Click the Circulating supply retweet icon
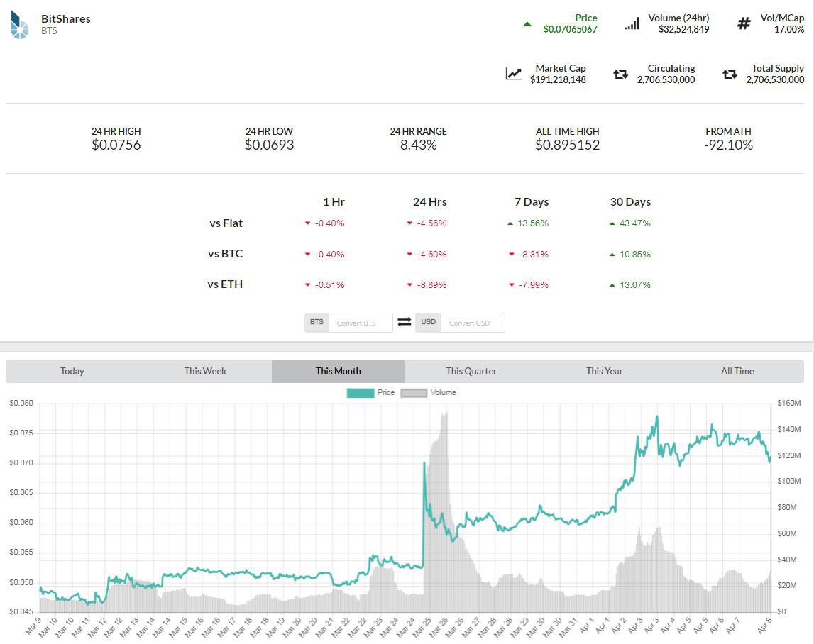This screenshot has height=644, width=814. [x=620, y=74]
